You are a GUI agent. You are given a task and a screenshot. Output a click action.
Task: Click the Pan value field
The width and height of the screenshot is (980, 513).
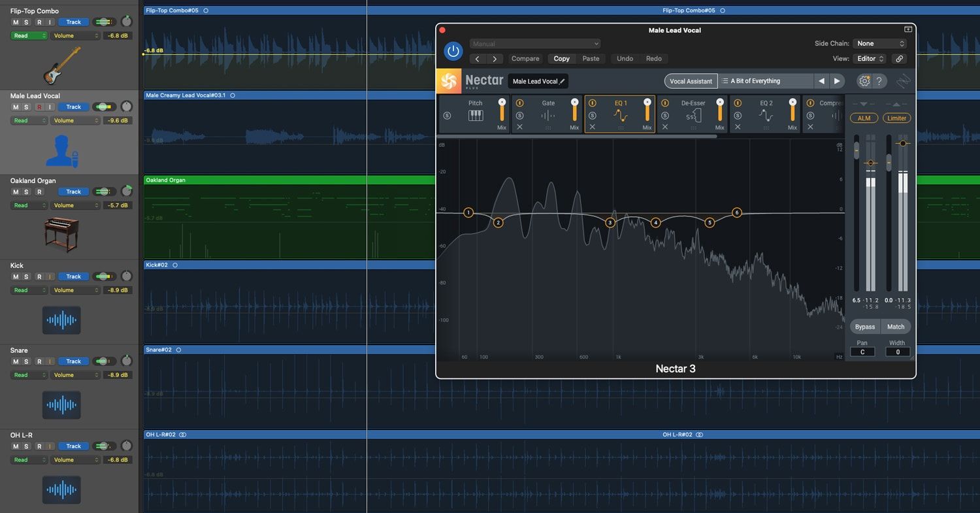(x=862, y=352)
